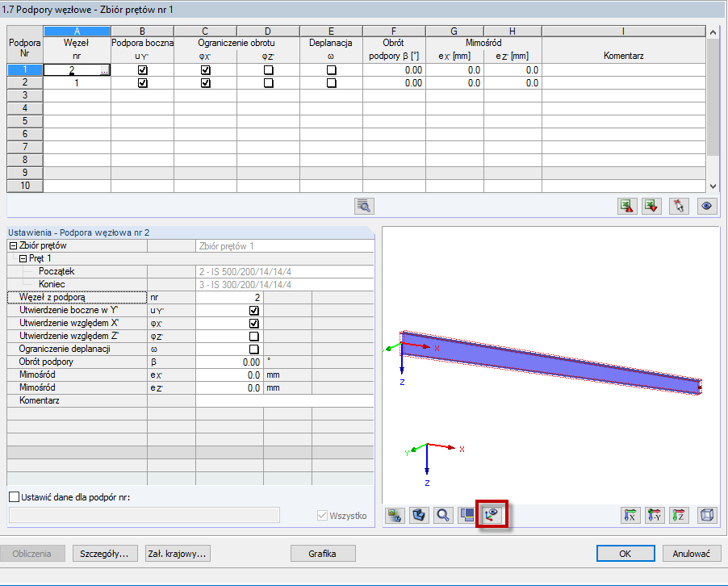The height and width of the screenshot is (586, 728).
Task: Click the 'Grafika' button
Action: click(x=323, y=554)
